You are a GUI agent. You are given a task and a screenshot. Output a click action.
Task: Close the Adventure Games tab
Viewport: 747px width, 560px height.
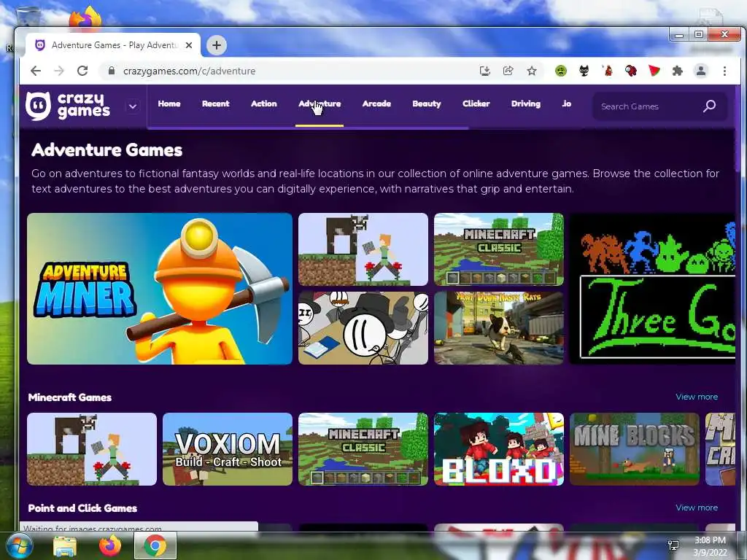pyautogui.click(x=189, y=45)
